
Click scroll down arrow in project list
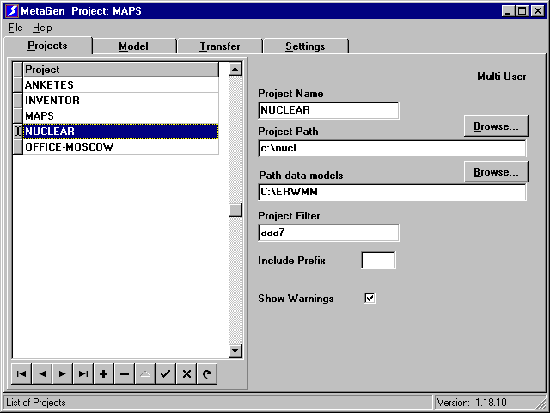pos(235,351)
